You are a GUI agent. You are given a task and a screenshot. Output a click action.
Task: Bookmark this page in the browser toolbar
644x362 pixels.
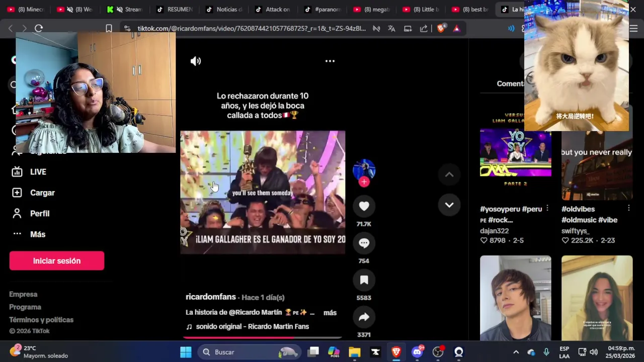tap(109, 29)
